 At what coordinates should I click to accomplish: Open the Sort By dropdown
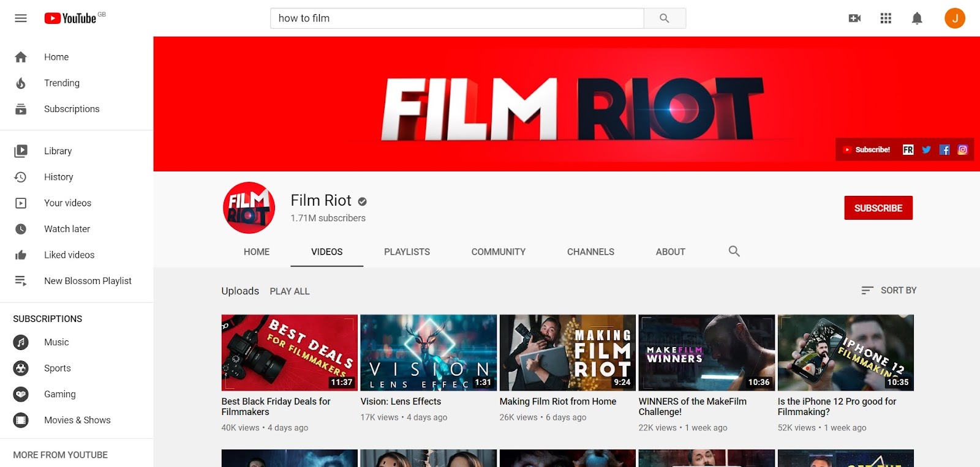click(x=889, y=291)
